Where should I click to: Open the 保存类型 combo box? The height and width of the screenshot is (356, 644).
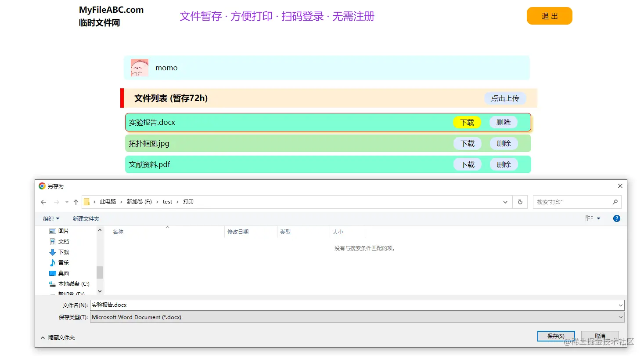tap(357, 317)
